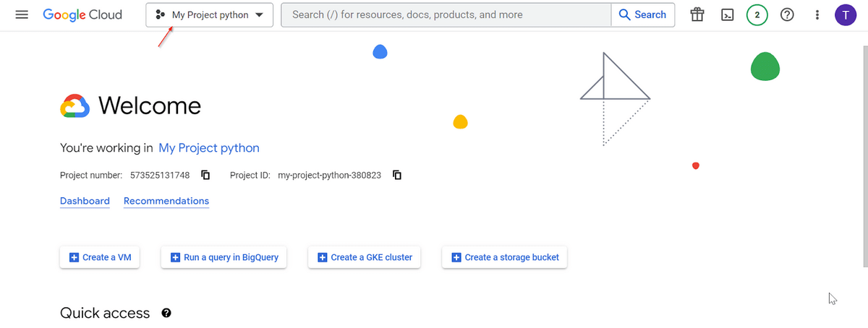This screenshot has width=868, height=328.
Task: Click Create a GKE cluster button
Action: [x=364, y=257]
